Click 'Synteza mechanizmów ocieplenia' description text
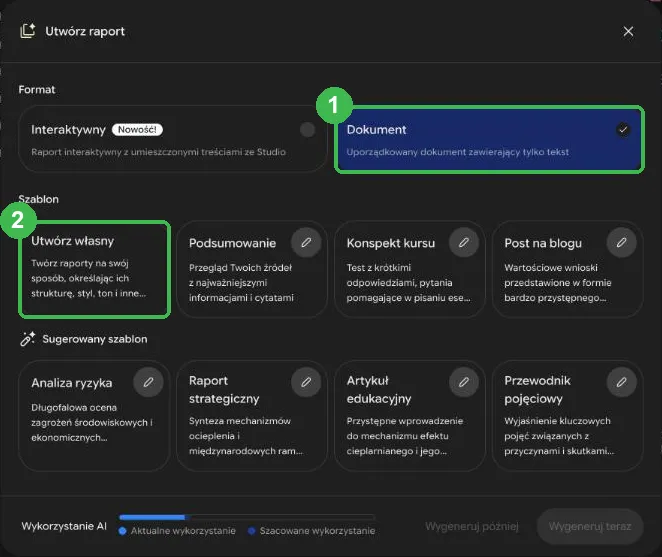Viewport: 662px width, 557px height. tap(246, 436)
